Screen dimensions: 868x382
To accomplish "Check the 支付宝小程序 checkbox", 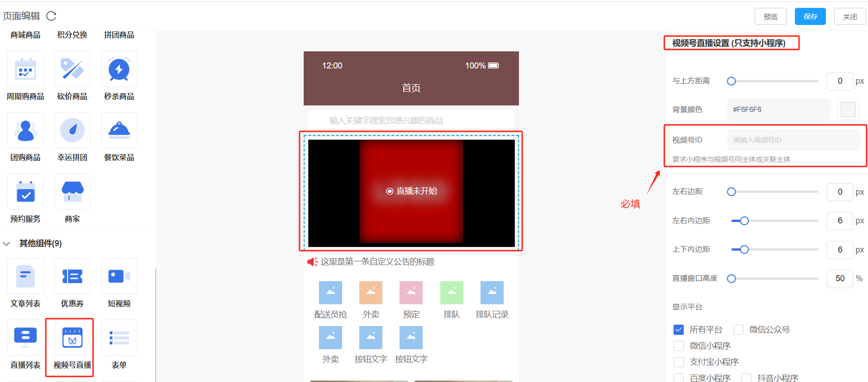I will (679, 362).
